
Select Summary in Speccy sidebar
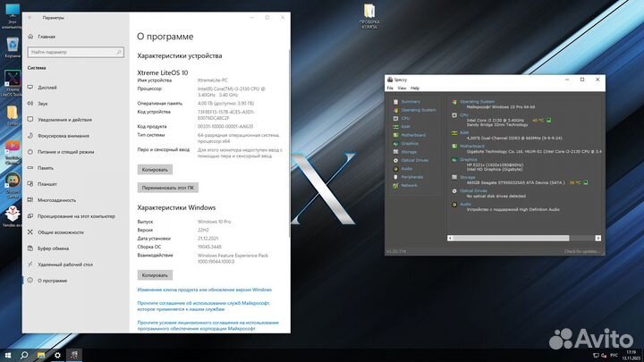[411, 101]
